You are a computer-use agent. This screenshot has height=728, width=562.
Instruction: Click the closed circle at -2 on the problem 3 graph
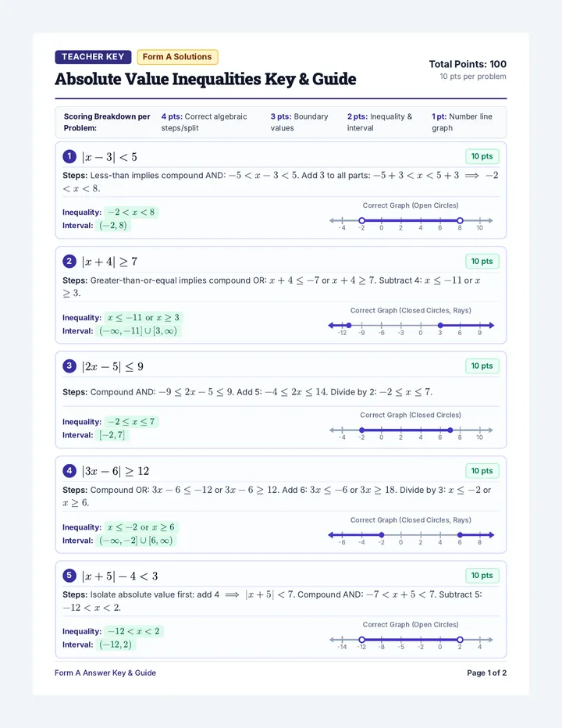pos(362,430)
